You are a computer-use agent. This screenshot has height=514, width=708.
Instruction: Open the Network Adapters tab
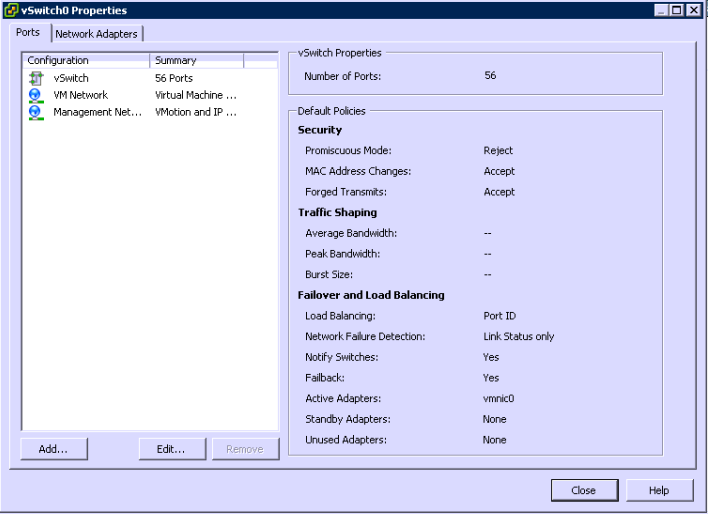[96, 34]
